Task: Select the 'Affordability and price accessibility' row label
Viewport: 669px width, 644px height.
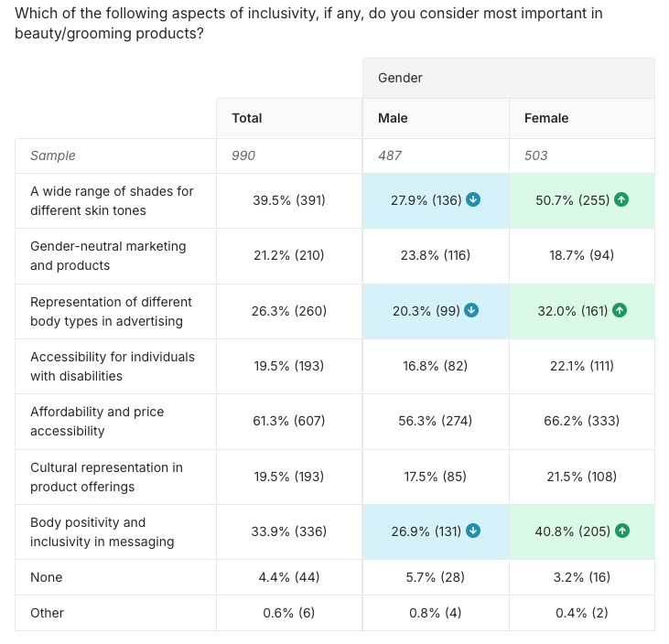Action: [97, 422]
